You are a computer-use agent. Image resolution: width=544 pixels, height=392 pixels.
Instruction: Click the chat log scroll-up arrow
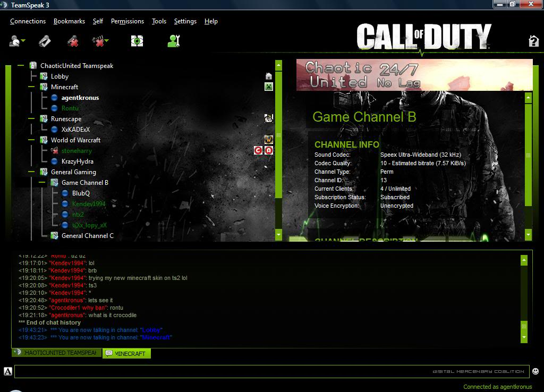(x=524, y=260)
